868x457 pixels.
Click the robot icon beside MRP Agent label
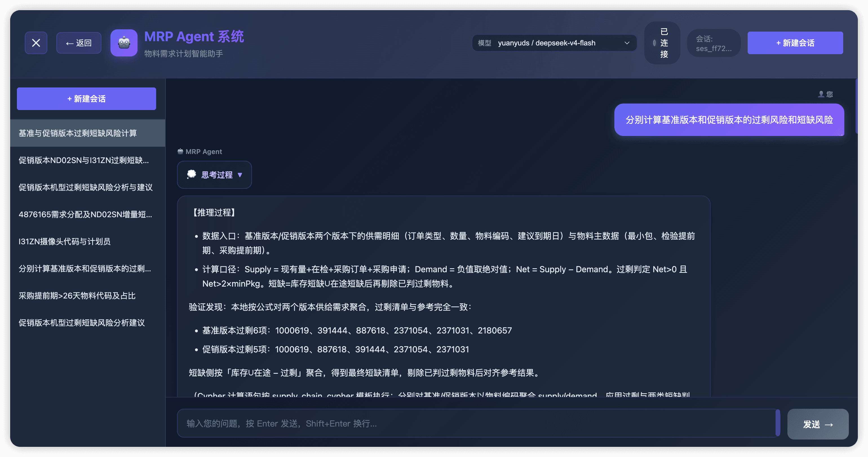pos(180,151)
